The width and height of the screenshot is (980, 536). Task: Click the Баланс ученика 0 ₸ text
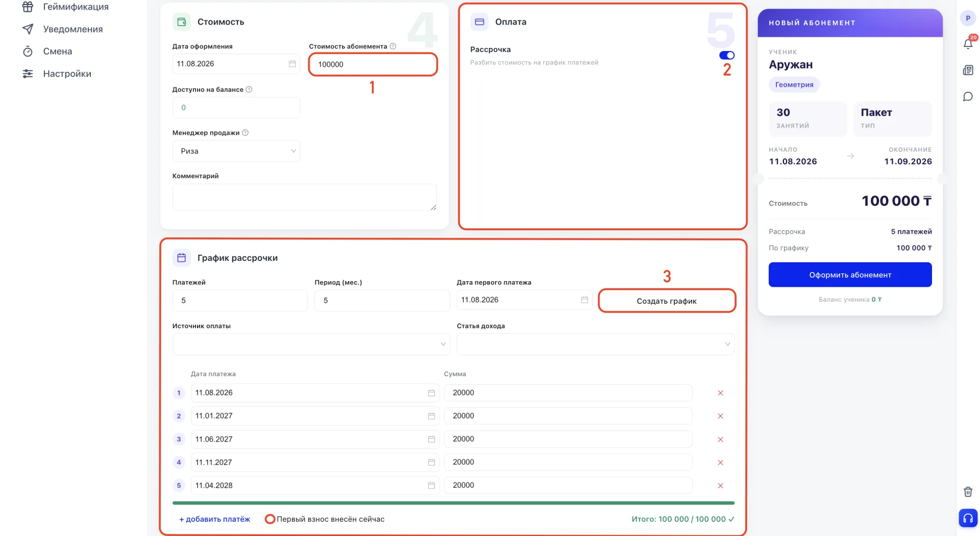click(x=850, y=300)
